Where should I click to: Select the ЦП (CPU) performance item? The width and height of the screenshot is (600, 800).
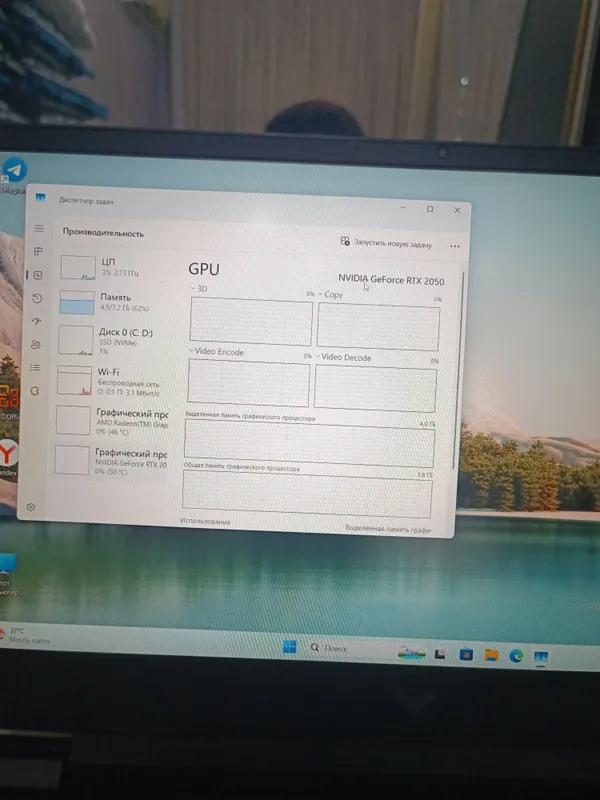click(113, 267)
